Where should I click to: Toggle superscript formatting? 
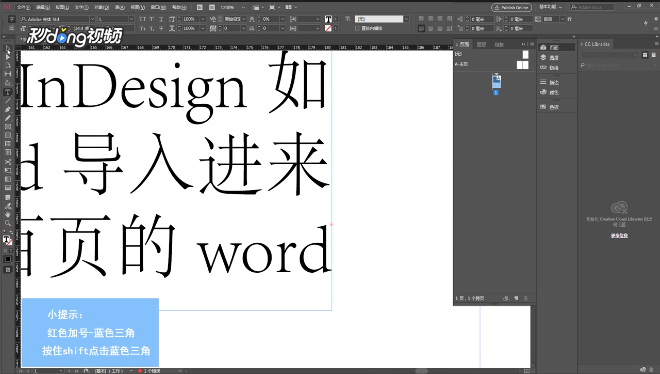click(152, 19)
